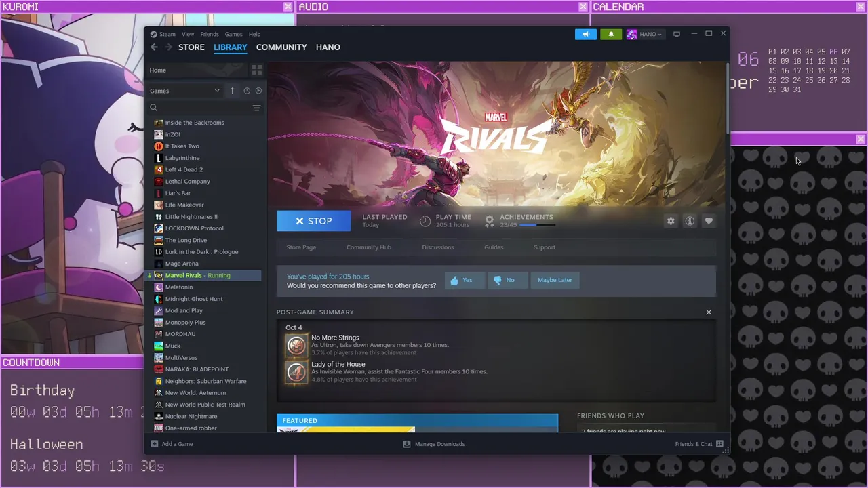Close the Kuromi widget window
Viewport: 868px width, 488px height.
(288, 7)
